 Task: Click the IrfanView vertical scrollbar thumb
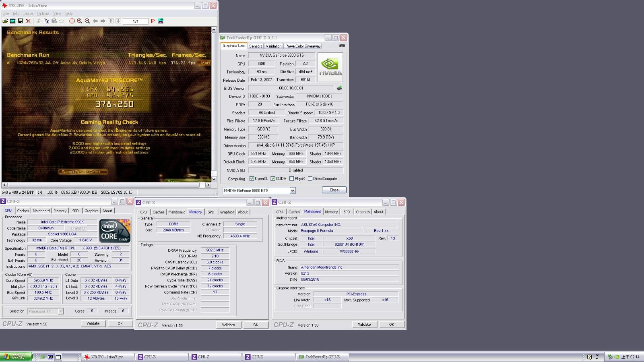214,101
